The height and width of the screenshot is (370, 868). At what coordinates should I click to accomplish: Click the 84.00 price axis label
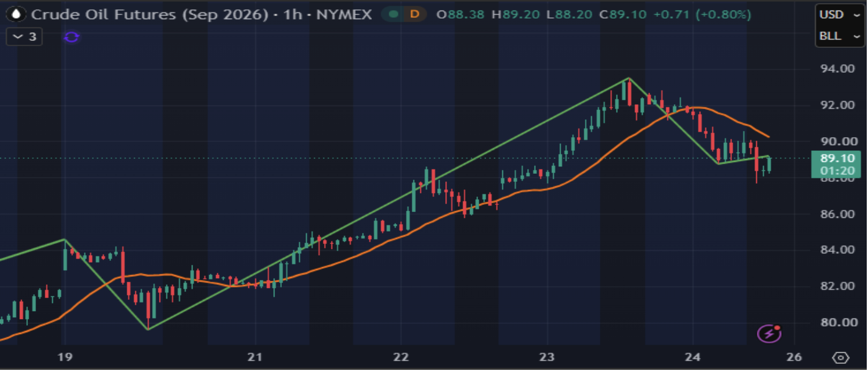coord(838,250)
